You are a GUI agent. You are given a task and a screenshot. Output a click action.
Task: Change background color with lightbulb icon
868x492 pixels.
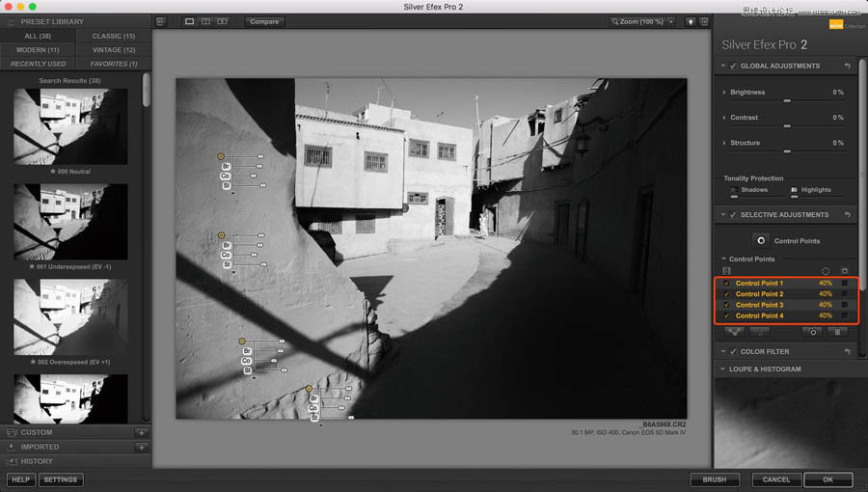691,21
